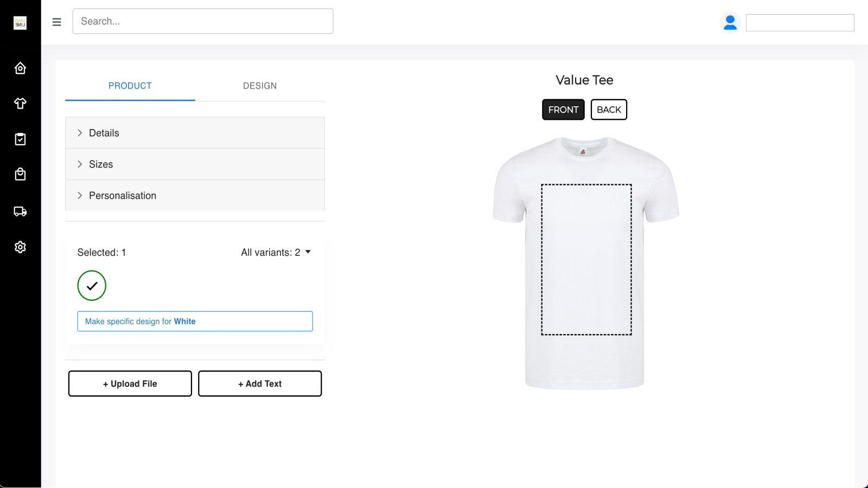
Task: Switch to the DESIGN tab
Action: tap(260, 86)
